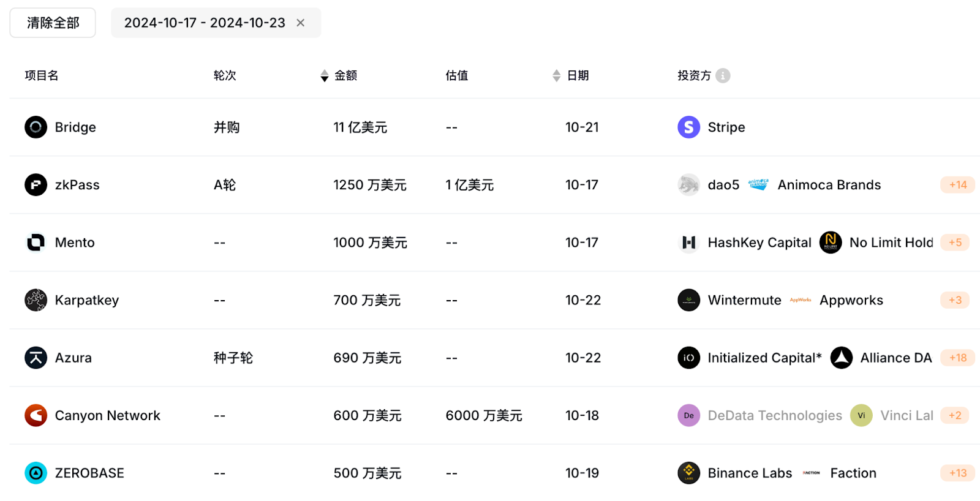Click the Bridge project logo icon
The image size is (980, 501).
[36, 127]
